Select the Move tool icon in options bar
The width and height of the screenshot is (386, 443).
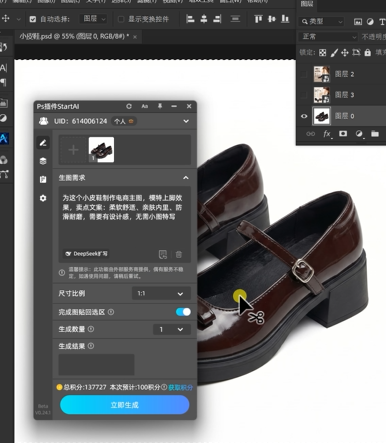click(6, 18)
